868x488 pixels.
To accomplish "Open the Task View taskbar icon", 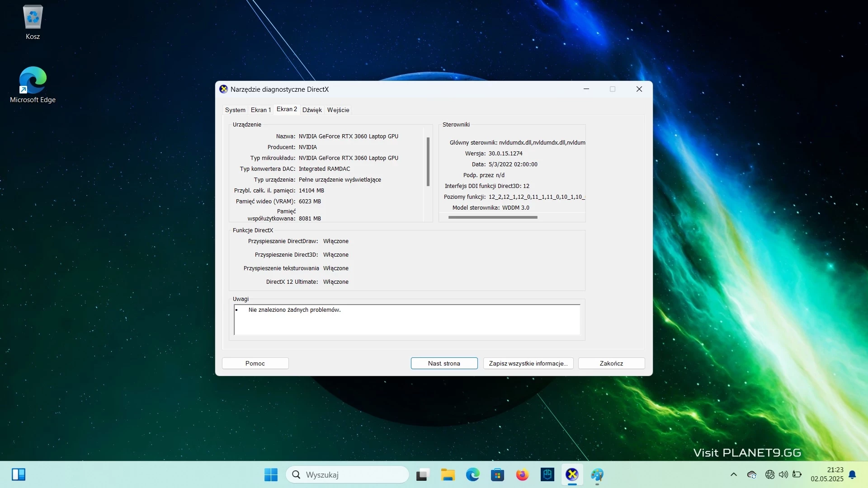I will [x=422, y=474].
